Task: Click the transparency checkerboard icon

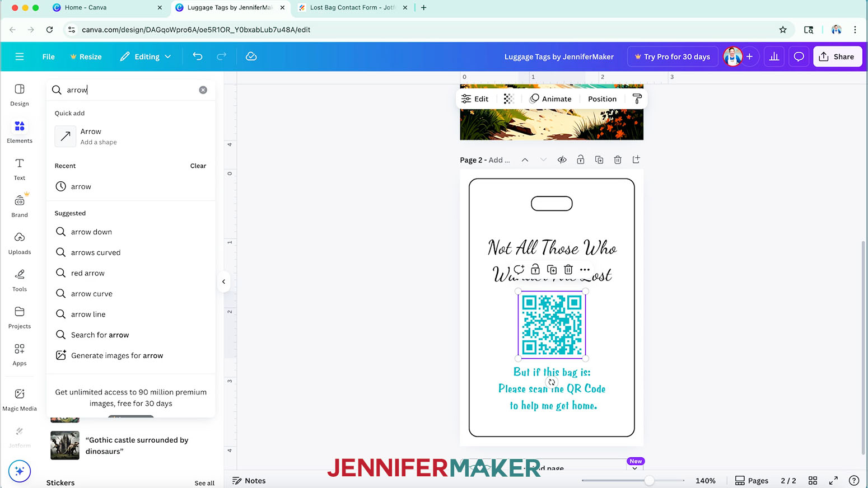Action: (x=508, y=98)
